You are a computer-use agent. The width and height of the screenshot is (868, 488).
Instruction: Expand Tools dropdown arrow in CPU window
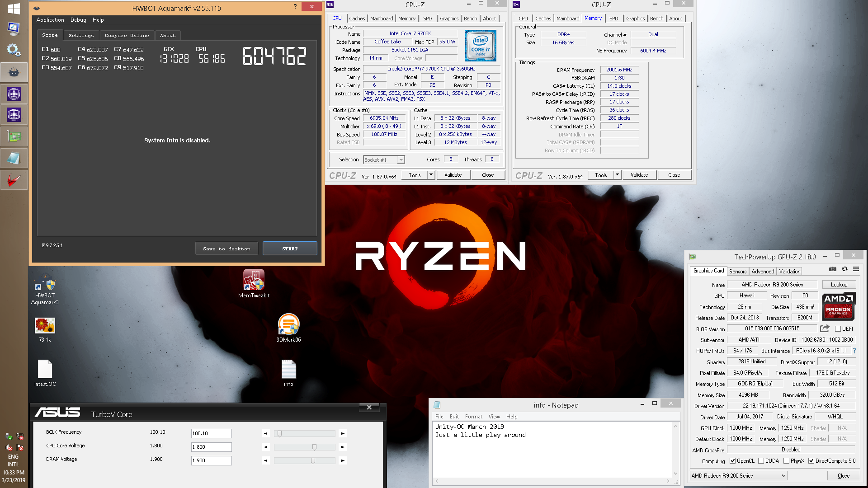pyautogui.click(x=431, y=175)
